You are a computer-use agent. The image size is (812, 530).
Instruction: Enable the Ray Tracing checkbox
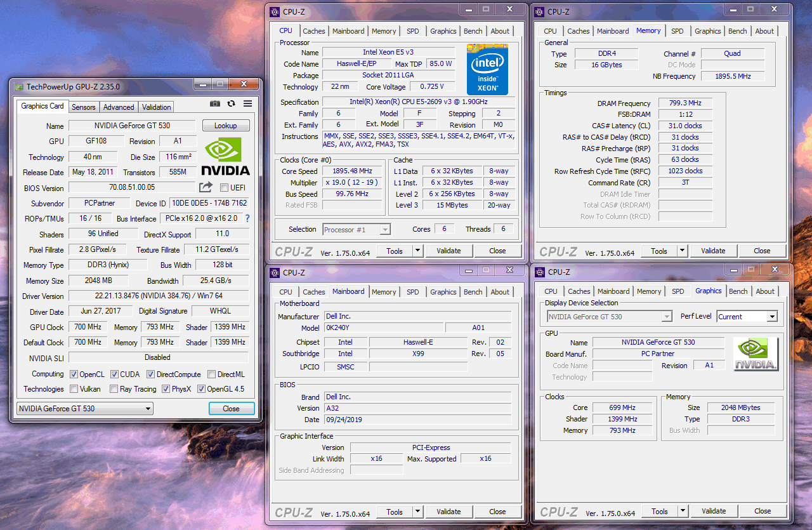114,389
